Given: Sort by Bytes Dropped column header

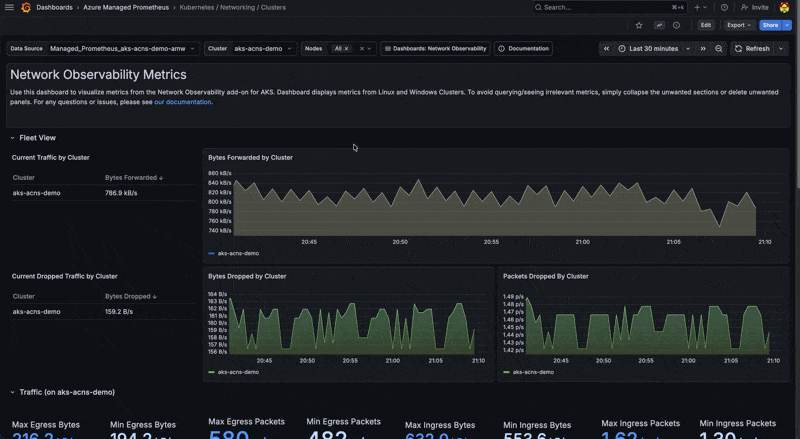Looking at the screenshot, I should (131, 296).
